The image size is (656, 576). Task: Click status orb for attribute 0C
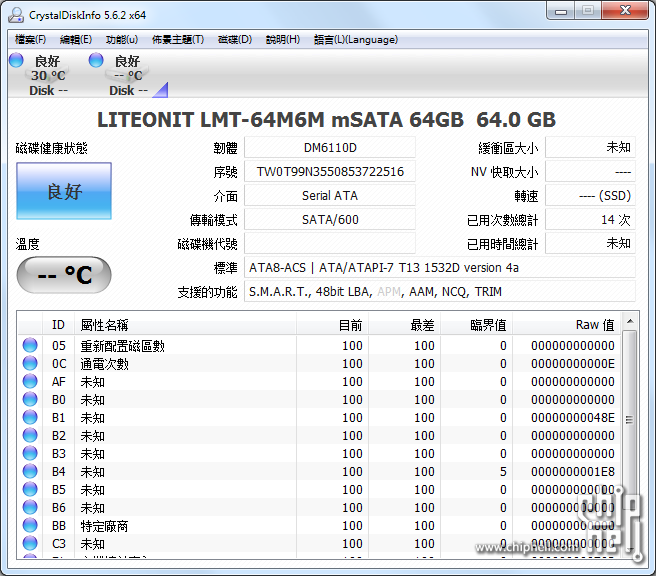click(x=30, y=363)
